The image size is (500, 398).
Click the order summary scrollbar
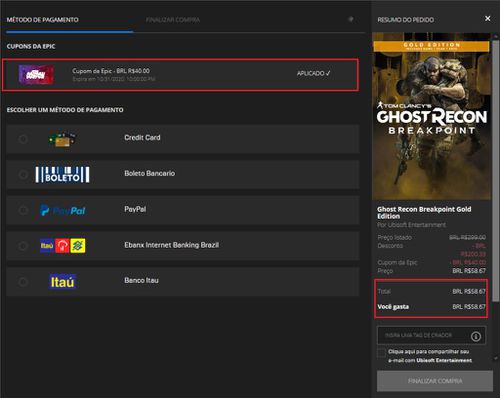496,170
